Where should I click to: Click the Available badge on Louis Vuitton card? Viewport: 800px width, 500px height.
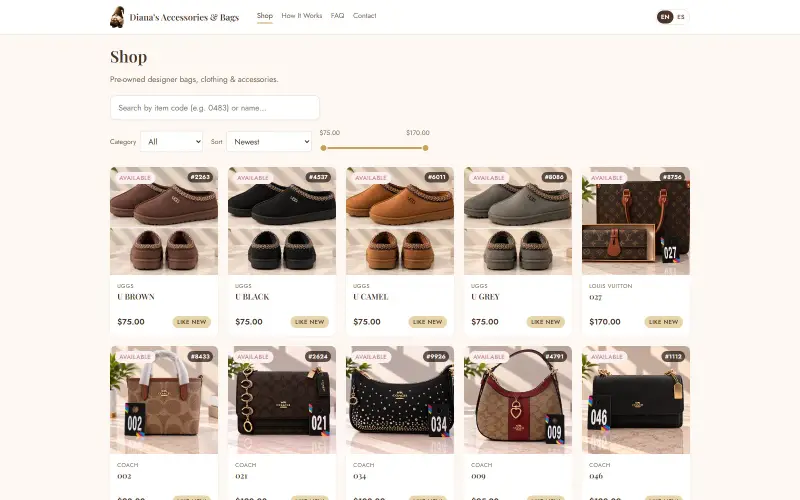(x=607, y=178)
